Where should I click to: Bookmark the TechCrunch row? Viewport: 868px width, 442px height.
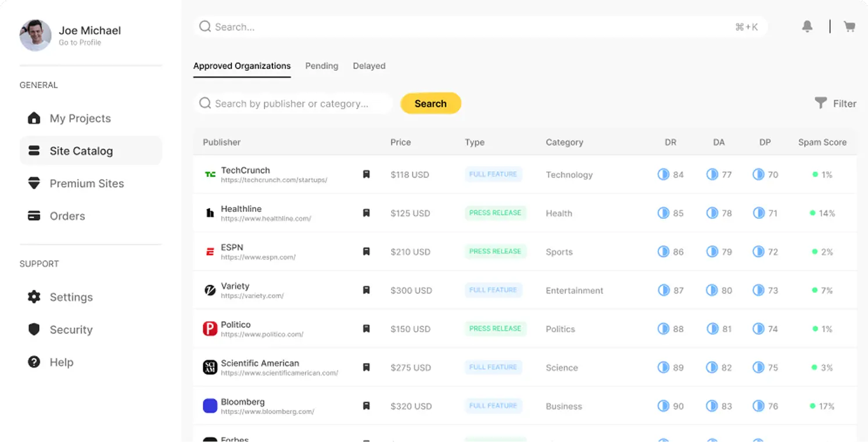(x=366, y=174)
